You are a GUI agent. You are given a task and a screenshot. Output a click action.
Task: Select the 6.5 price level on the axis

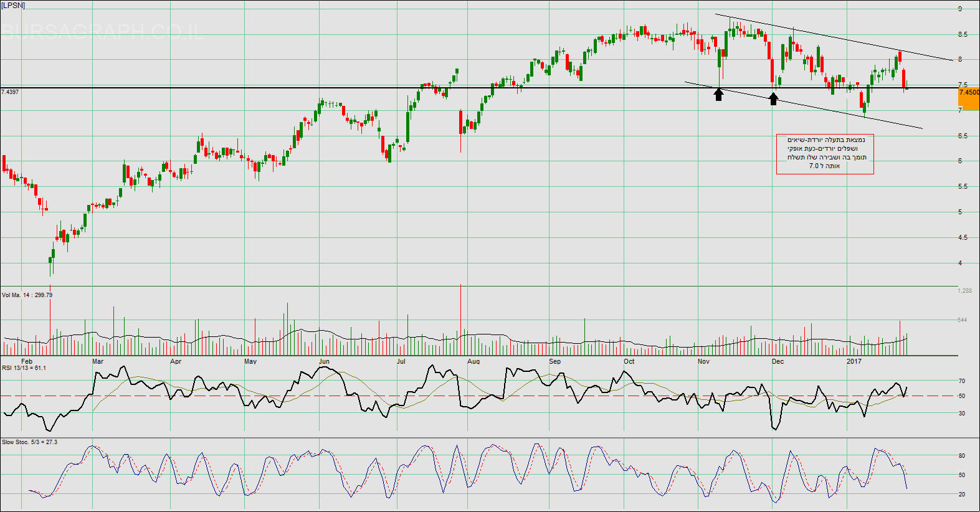[963, 136]
